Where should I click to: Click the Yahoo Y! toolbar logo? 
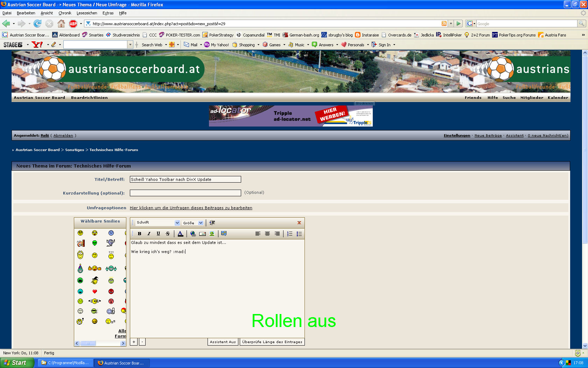point(37,45)
